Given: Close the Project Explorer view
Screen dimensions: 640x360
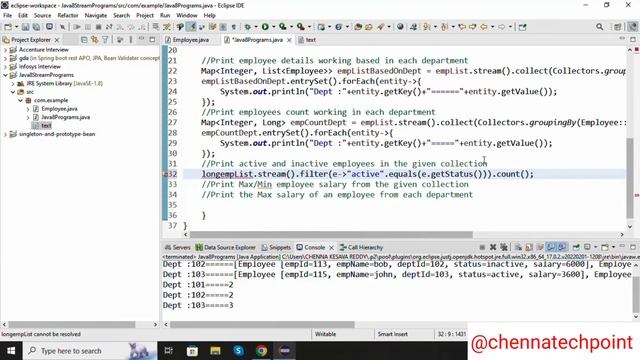Looking at the screenshot, I should click(57, 40).
